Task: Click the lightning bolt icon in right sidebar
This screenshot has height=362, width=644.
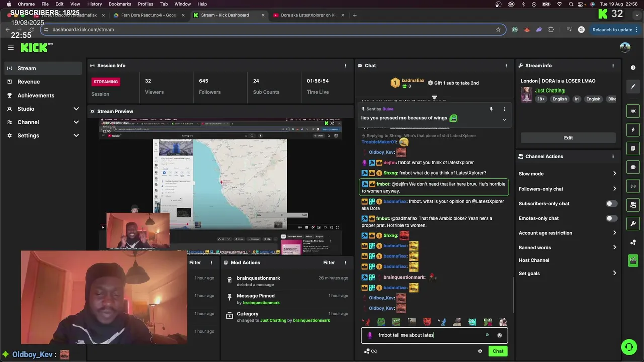Action: tap(633, 130)
